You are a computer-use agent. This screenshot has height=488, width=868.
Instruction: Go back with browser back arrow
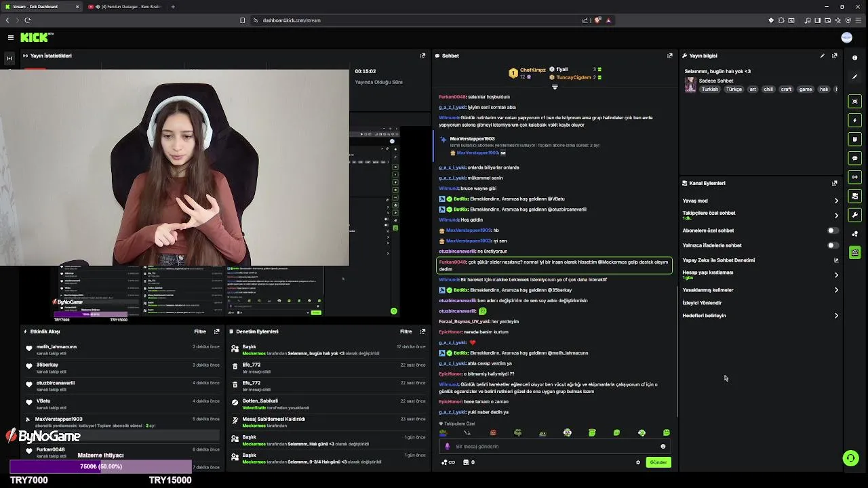(x=7, y=20)
